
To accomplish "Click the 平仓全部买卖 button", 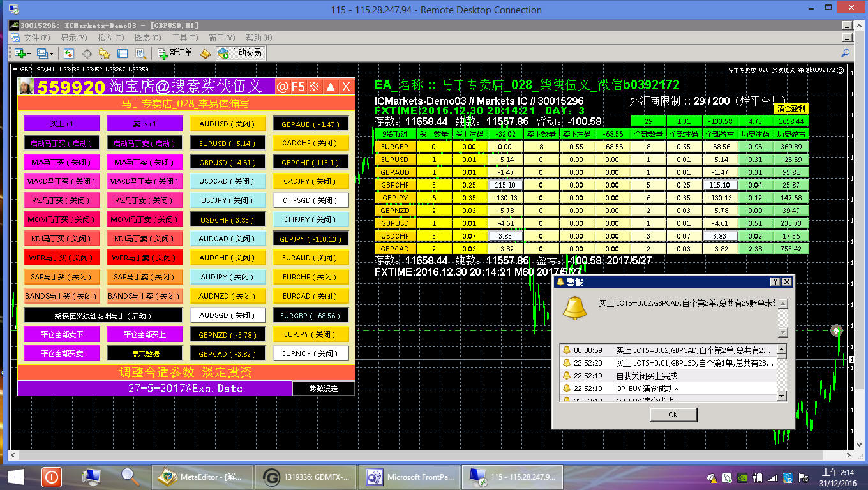I will pos(62,353).
